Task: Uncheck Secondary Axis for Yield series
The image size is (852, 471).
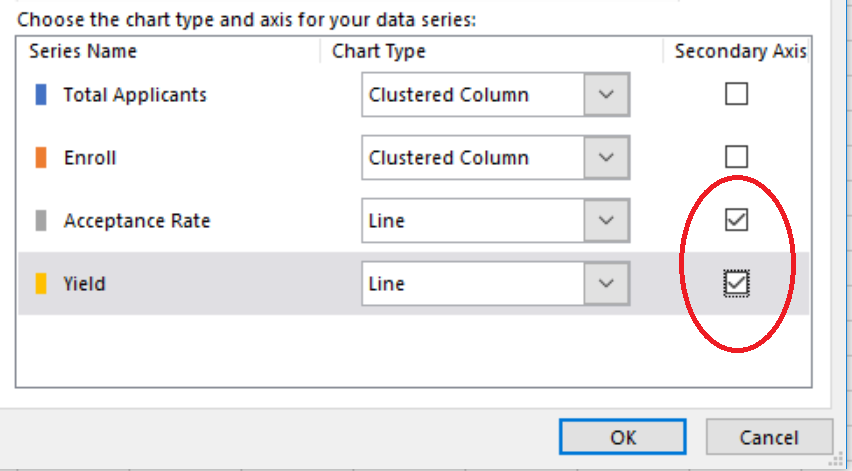Action: (x=736, y=283)
